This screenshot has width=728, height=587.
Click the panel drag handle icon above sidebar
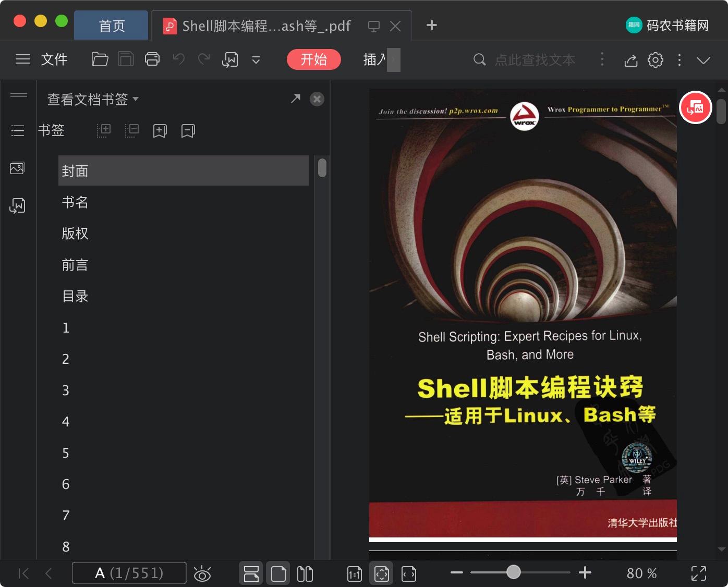(x=19, y=95)
